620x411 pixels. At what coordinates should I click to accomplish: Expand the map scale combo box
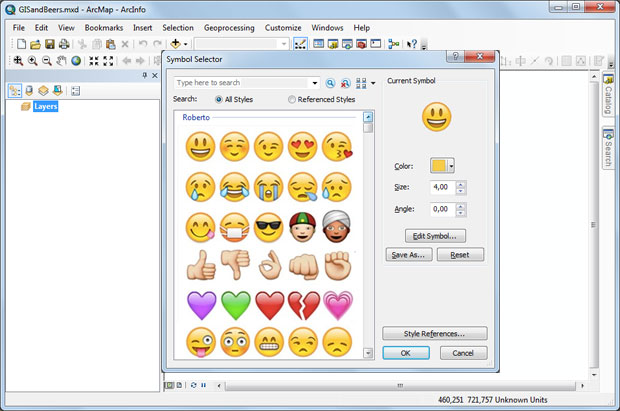[284, 44]
